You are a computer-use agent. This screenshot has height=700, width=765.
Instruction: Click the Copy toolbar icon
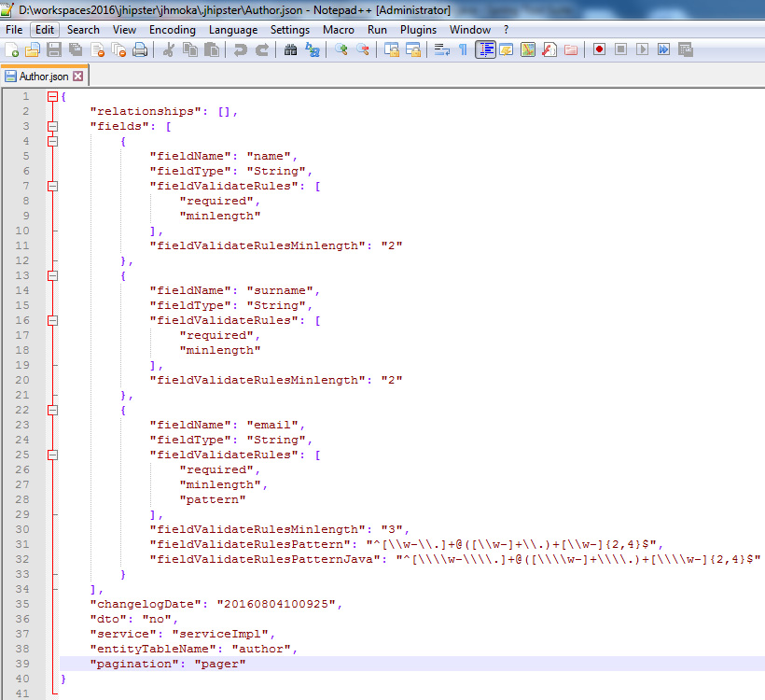[189, 49]
